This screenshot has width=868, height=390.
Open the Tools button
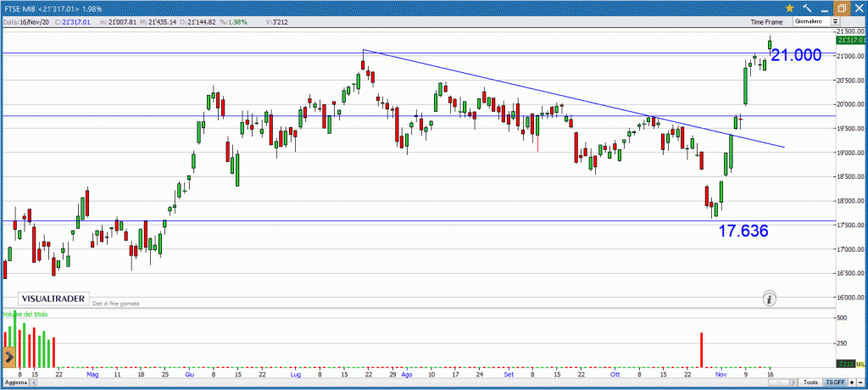pos(811,382)
